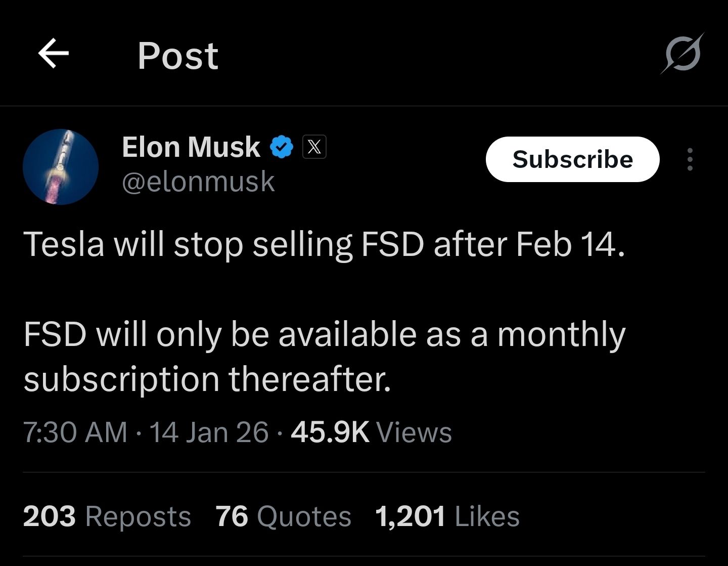This screenshot has width=728, height=566.
Task: Click the Post header title
Action: point(178,55)
